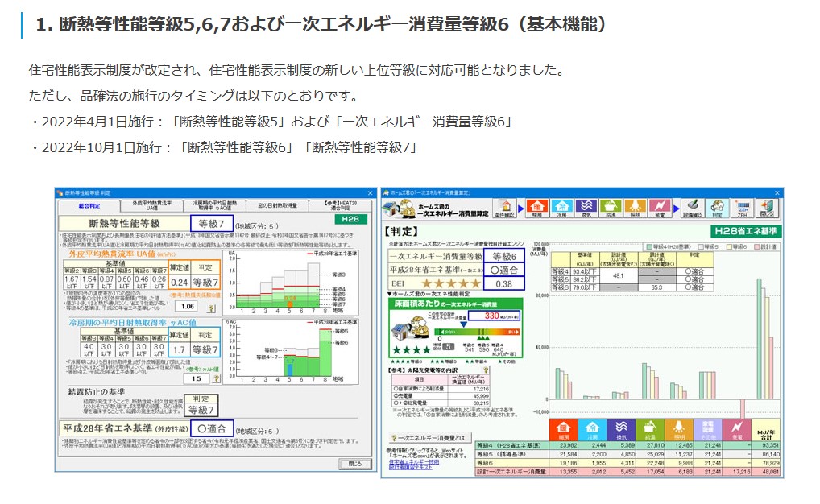Open the 冷房期の平均日射熱取得率 ηAC値 tab
Screen dimensions: 820x504
(214, 206)
